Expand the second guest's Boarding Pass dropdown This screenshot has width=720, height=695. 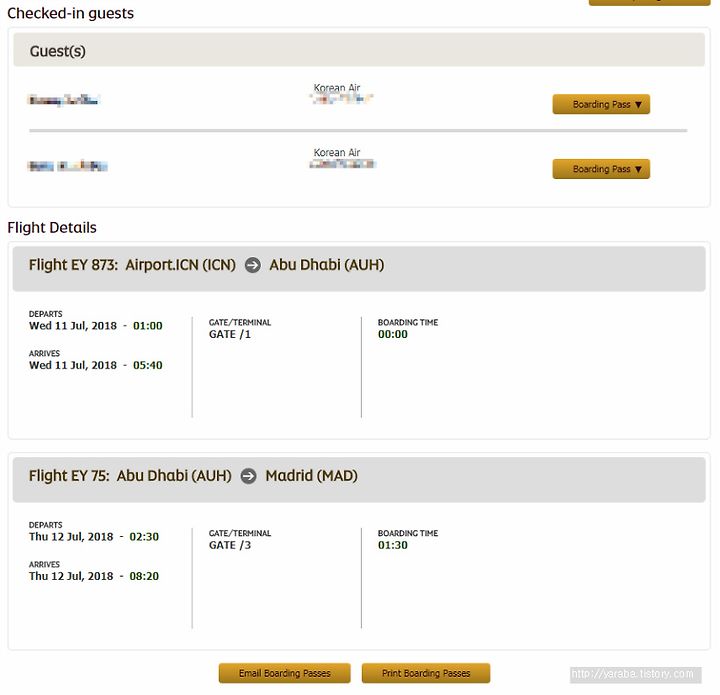coord(601,169)
